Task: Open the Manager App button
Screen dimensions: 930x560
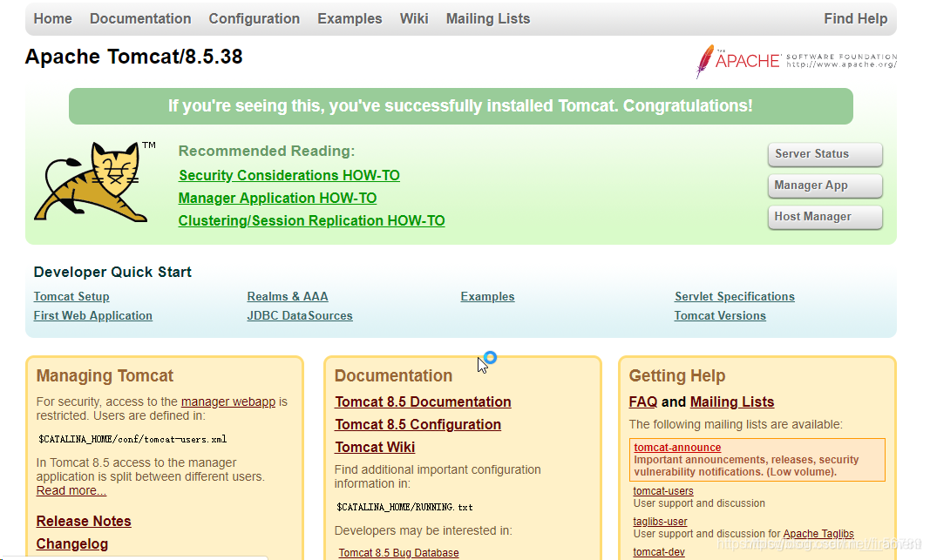Action: click(x=825, y=186)
